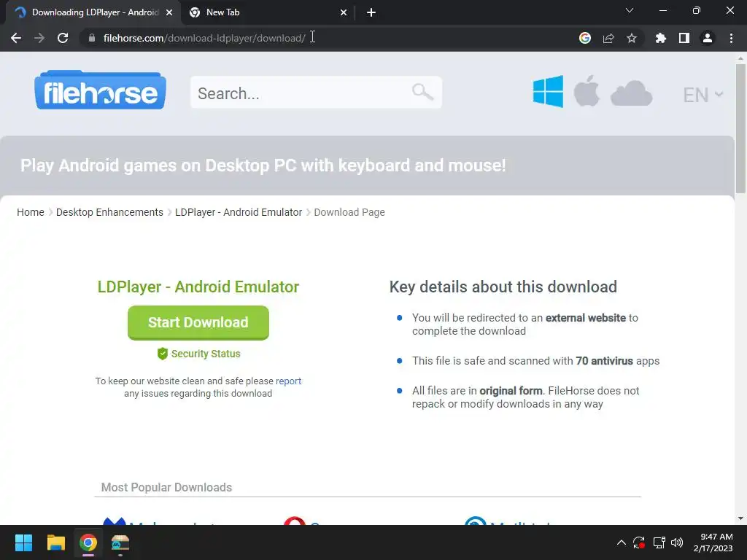Open the volume speaker icon
The image size is (747, 560).
pos(677,542)
